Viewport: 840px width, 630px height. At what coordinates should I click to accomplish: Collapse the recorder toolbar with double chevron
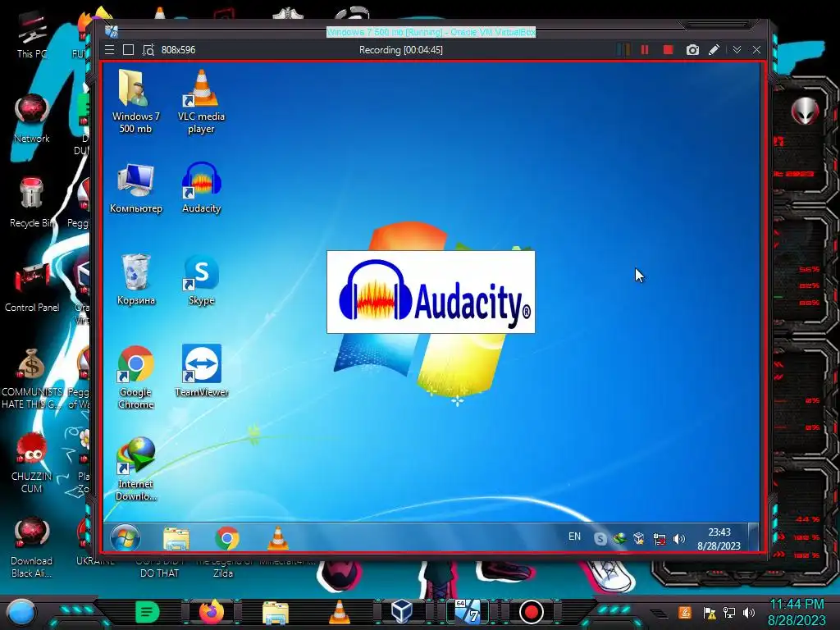737,50
